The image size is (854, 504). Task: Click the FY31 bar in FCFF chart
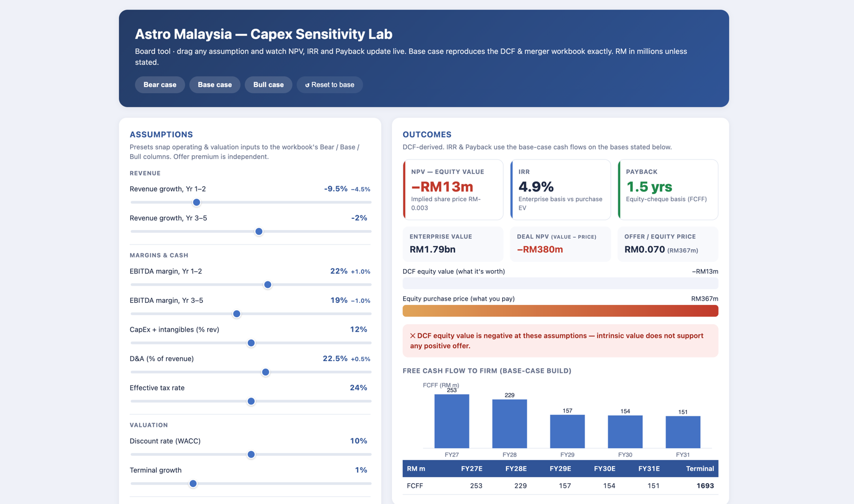point(683,432)
